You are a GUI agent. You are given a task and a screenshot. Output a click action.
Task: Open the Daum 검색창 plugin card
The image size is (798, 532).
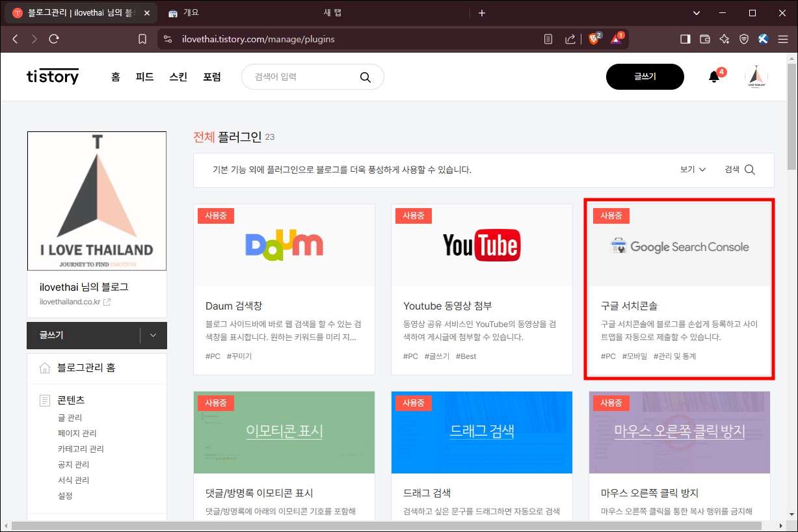pos(284,289)
